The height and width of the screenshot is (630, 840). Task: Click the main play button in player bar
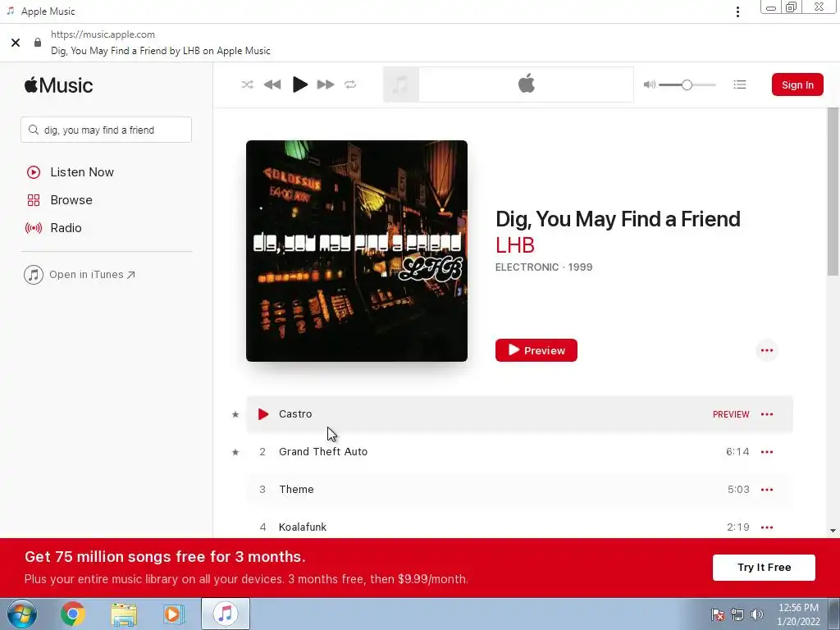299,84
